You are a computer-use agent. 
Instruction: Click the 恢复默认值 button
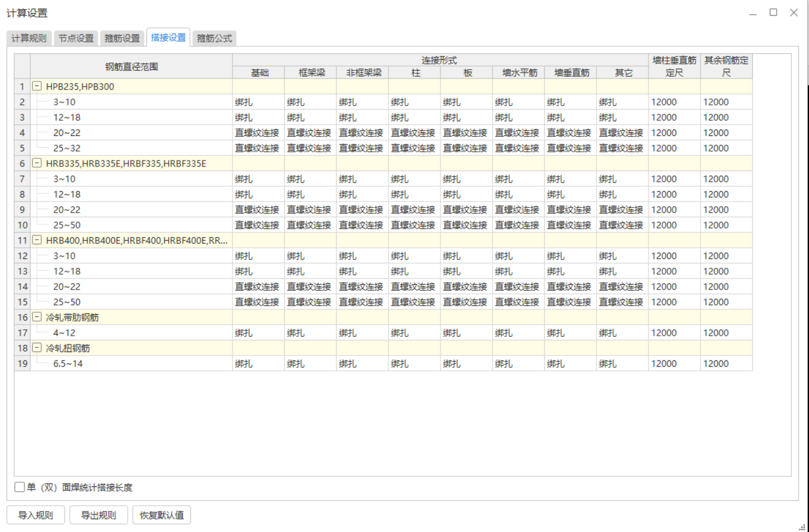[162, 515]
